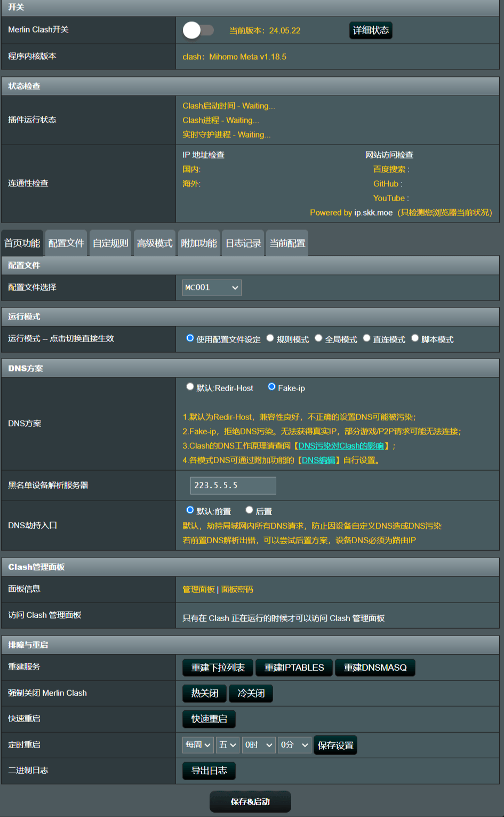Screen dimensions: 504x817
Task: Click 重建下拉列表 button
Action: [218, 668]
